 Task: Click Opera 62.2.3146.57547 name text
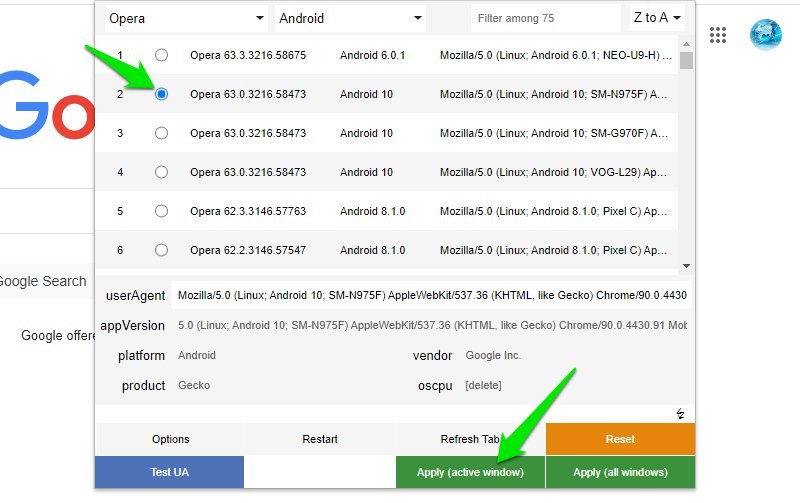tap(248, 250)
